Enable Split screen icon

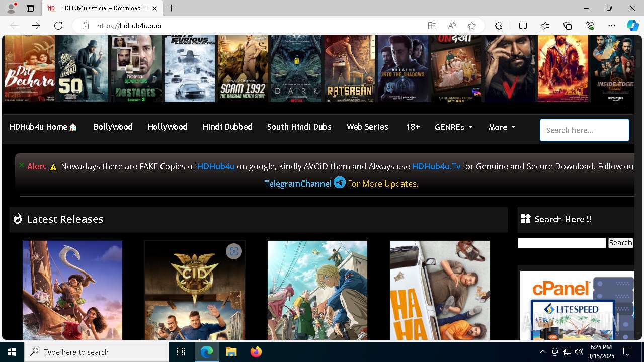click(x=523, y=26)
